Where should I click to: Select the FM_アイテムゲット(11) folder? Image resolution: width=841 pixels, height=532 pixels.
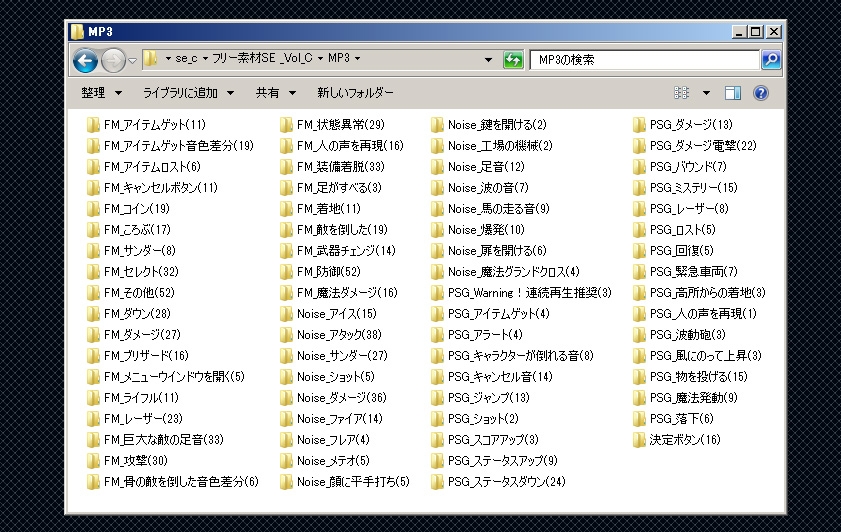click(x=154, y=125)
